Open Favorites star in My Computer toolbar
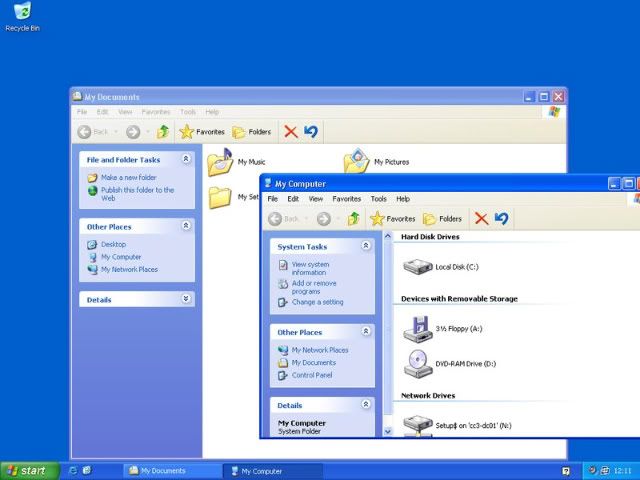 coord(392,219)
